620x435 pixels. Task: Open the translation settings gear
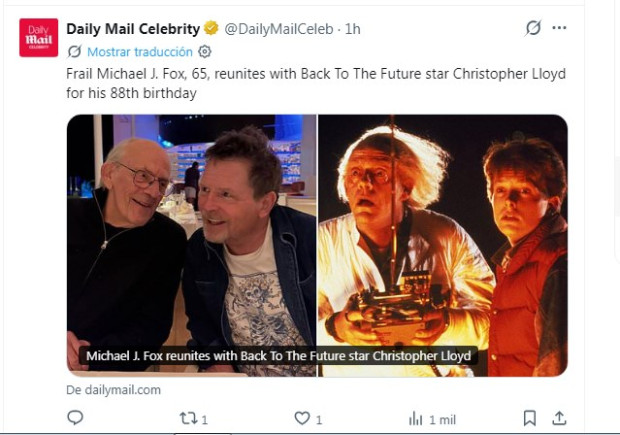[x=204, y=52]
